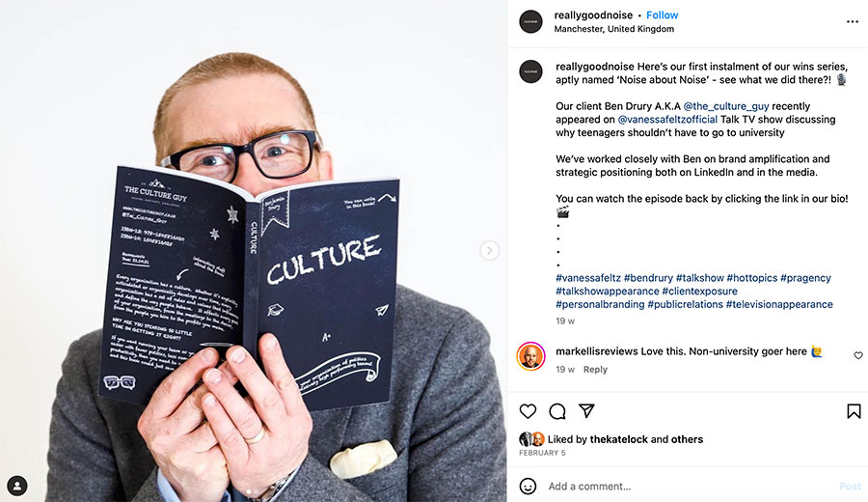Open the three-dot more options menu
The image size is (868, 502).
coord(853,21)
